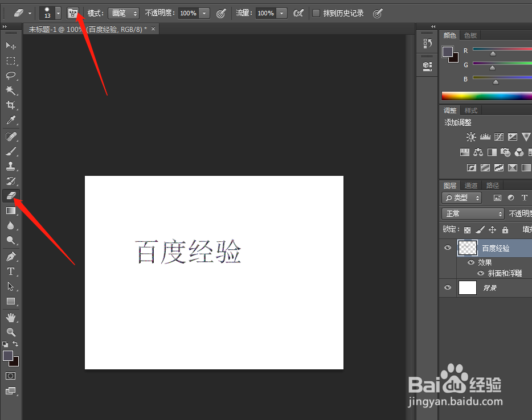
Task: Switch to the 色板 tab
Action: click(470, 35)
